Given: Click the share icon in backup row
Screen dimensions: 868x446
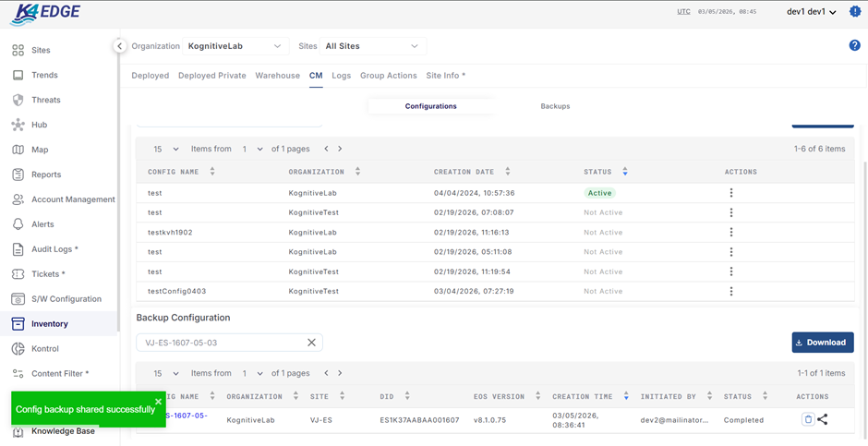Looking at the screenshot, I should 823,419.
